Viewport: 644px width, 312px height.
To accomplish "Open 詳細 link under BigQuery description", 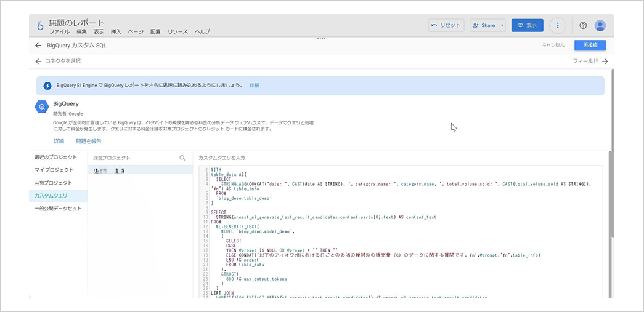I will [59, 142].
